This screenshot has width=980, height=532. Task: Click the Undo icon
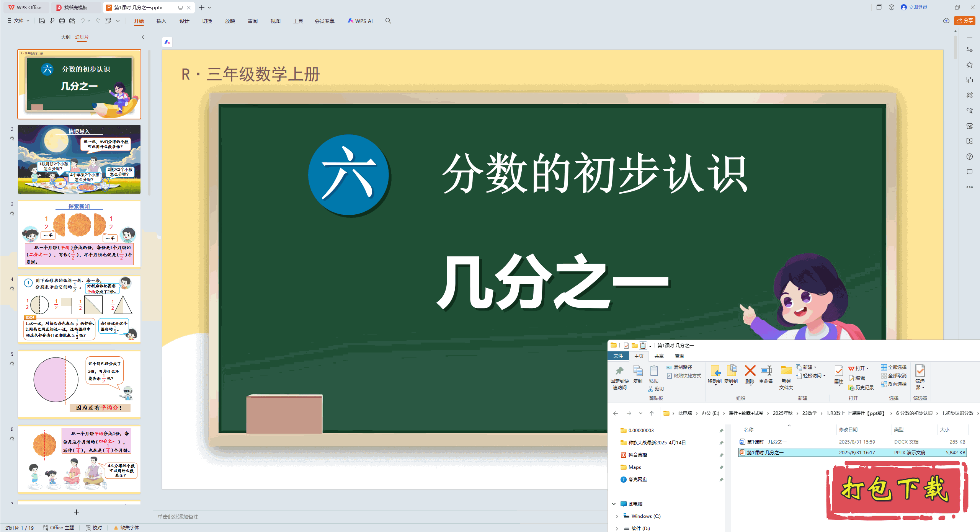click(x=82, y=21)
